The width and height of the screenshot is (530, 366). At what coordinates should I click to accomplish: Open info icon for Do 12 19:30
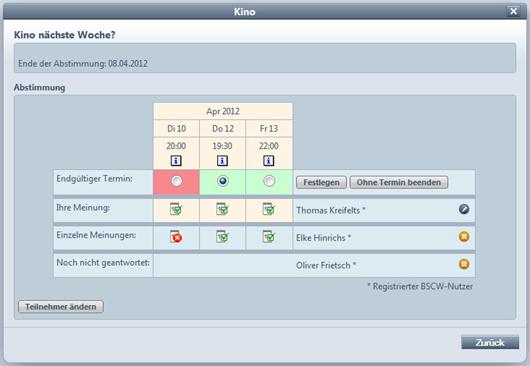pos(222,161)
